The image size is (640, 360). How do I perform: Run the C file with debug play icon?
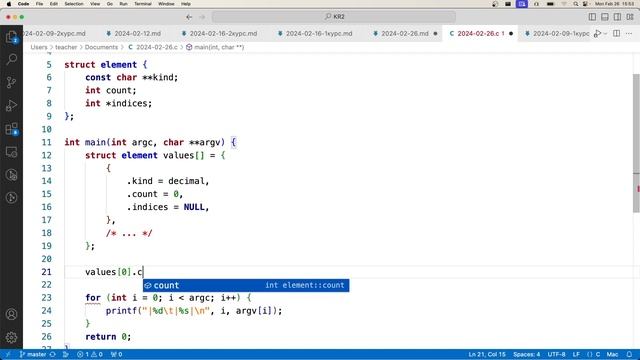pyautogui.click(x=598, y=33)
